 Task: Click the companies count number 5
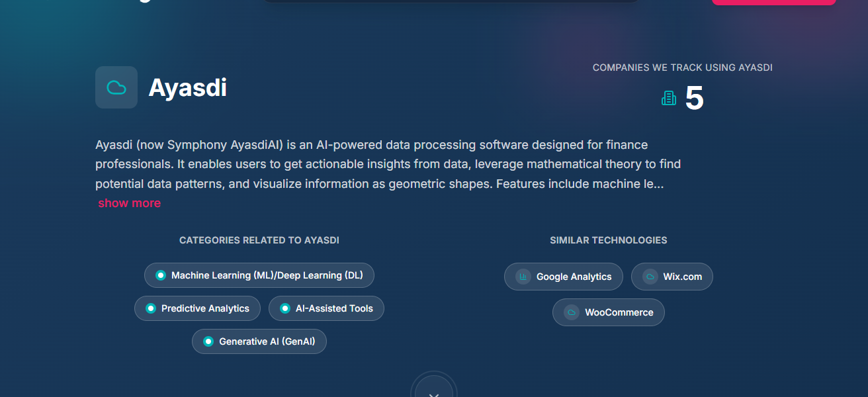point(694,99)
